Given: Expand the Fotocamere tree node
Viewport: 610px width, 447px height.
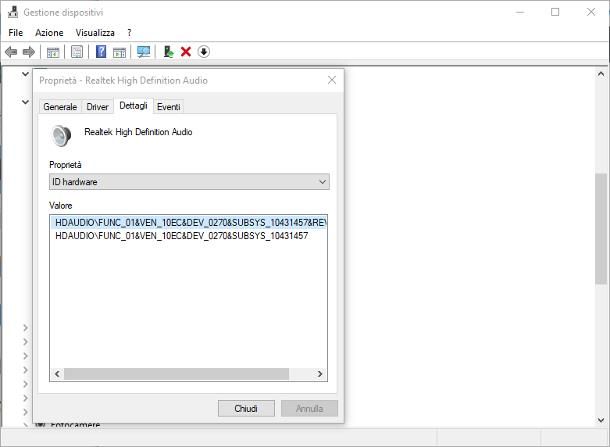Looking at the screenshot, I should (26, 425).
